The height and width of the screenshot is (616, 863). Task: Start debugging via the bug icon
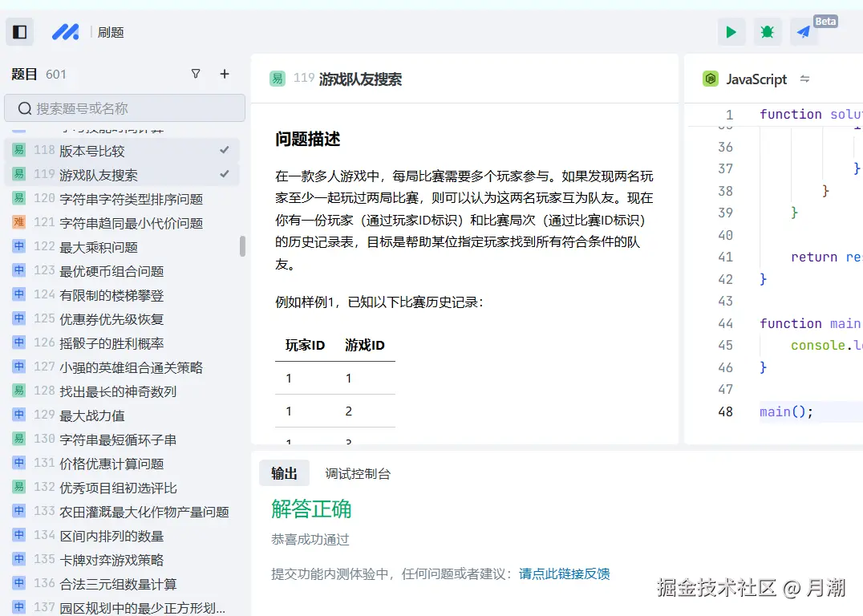(767, 31)
